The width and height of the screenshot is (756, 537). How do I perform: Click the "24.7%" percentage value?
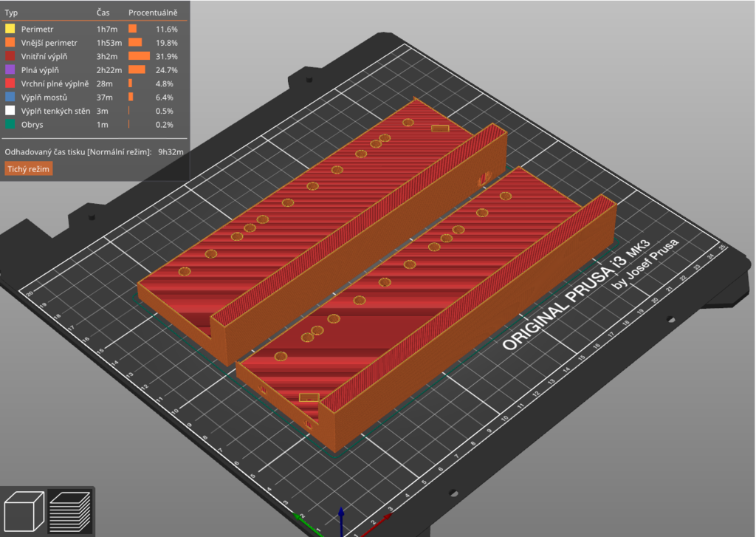click(x=166, y=70)
